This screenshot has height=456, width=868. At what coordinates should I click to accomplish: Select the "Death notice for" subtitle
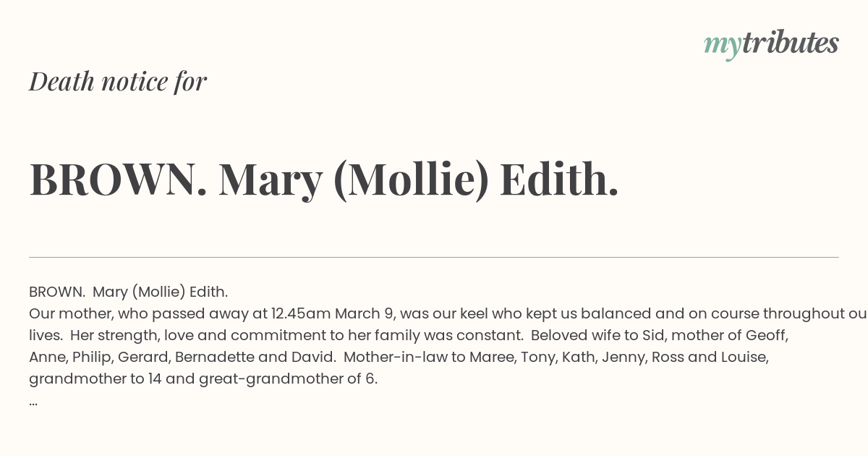118,81
